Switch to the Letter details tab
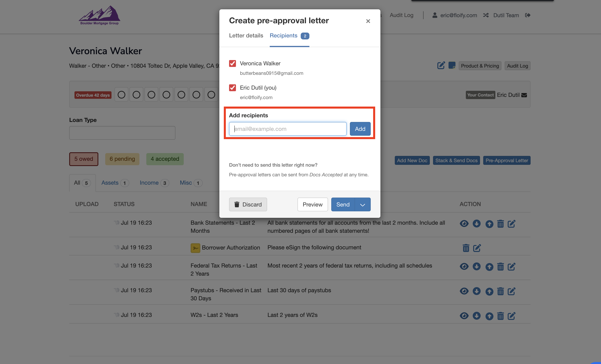601x364 pixels. [246, 36]
